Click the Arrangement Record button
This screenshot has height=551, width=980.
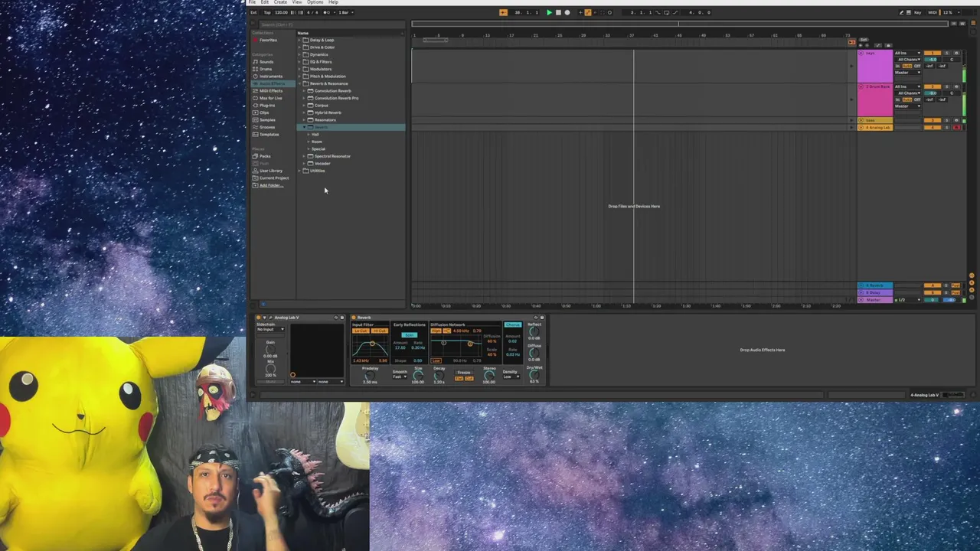pos(567,12)
